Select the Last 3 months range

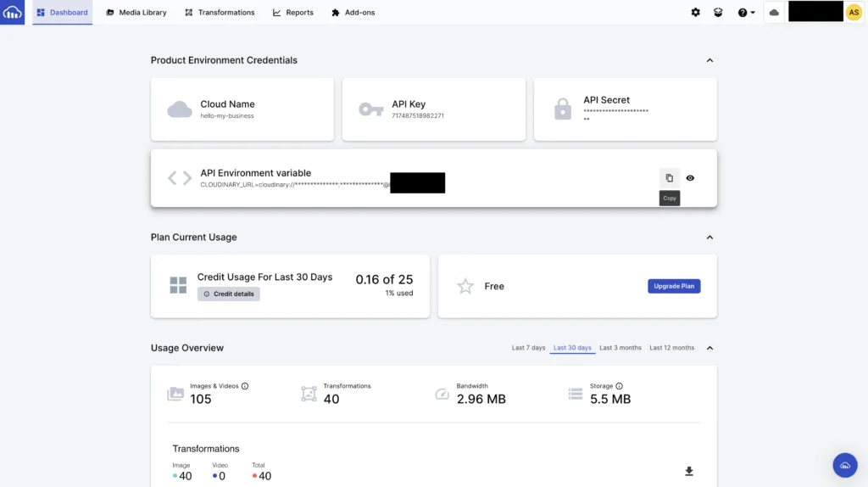coord(620,348)
